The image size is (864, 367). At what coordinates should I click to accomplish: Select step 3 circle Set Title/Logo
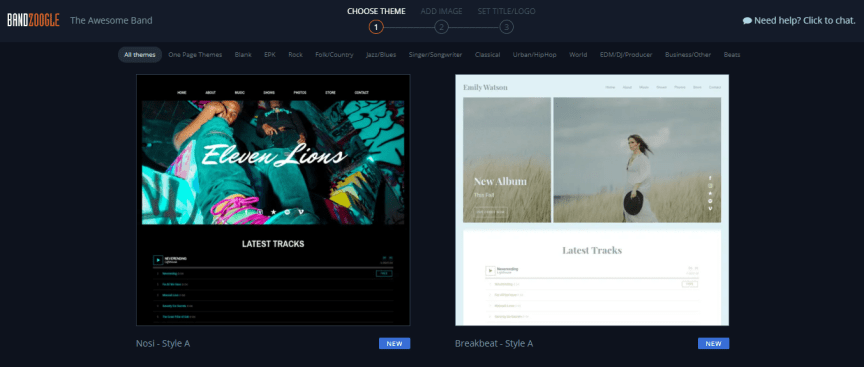(507, 26)
